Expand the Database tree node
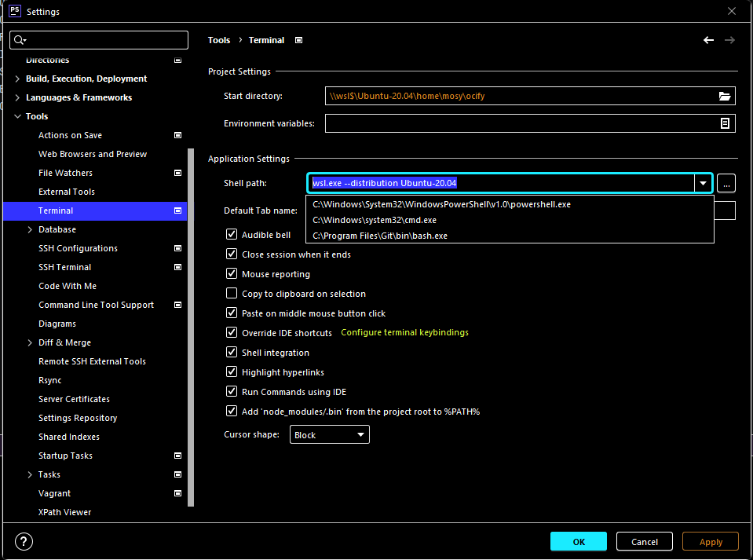 pos(30,229)
